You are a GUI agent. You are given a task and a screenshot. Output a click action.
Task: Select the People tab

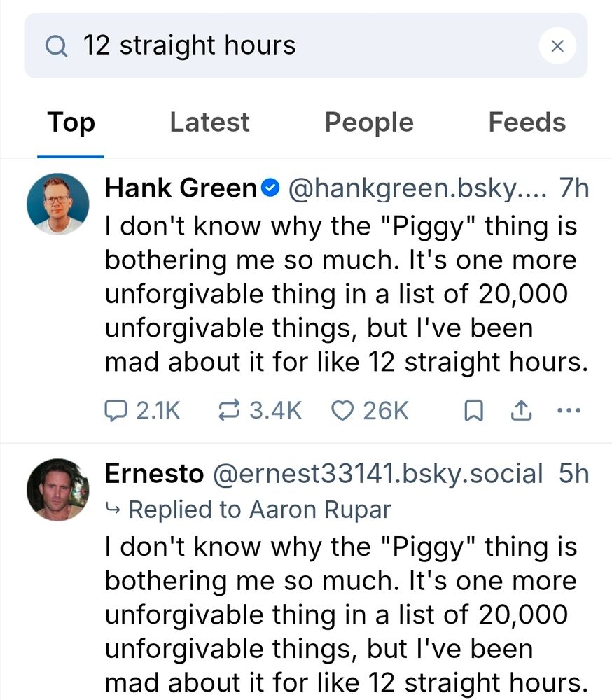369,122
